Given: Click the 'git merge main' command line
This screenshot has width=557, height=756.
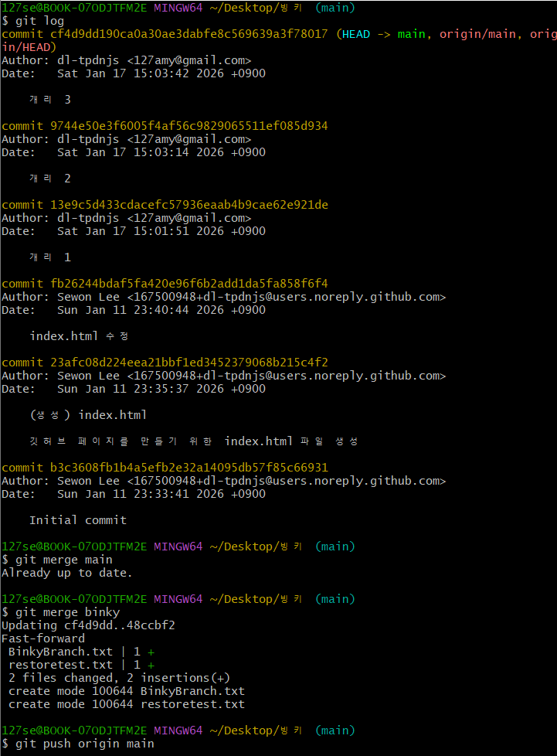Looking at the screenshot, I should pos(63,560).
